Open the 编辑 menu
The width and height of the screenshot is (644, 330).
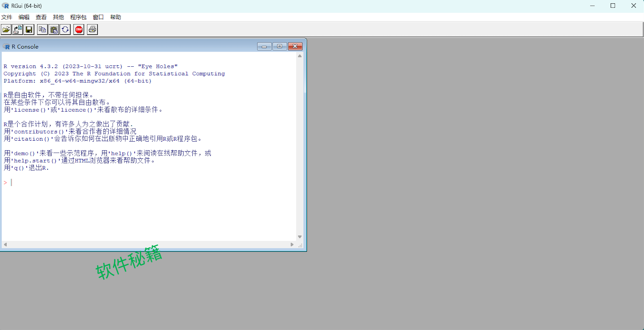tap(24, 17)
